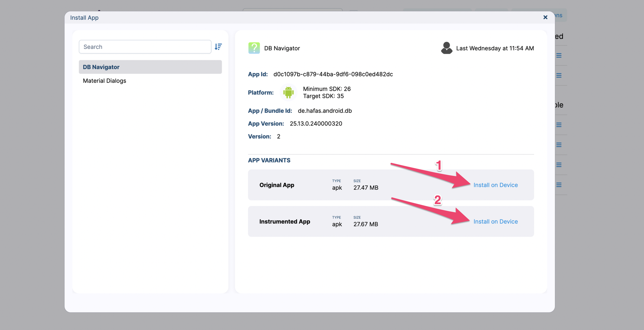Viewport: 644px width, 330px height.
Task: Install the Instrumented App on device
Action: pos(495,221)
